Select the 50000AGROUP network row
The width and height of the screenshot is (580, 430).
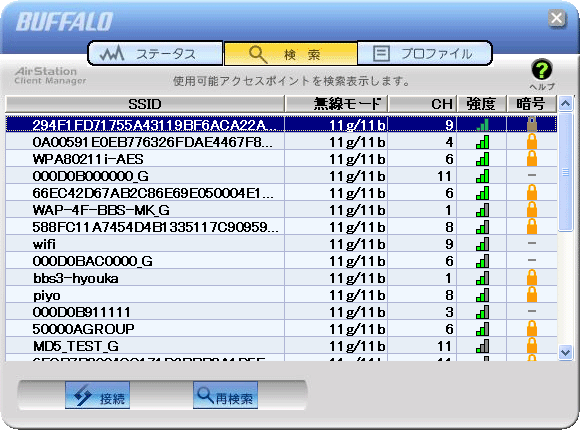281,329
